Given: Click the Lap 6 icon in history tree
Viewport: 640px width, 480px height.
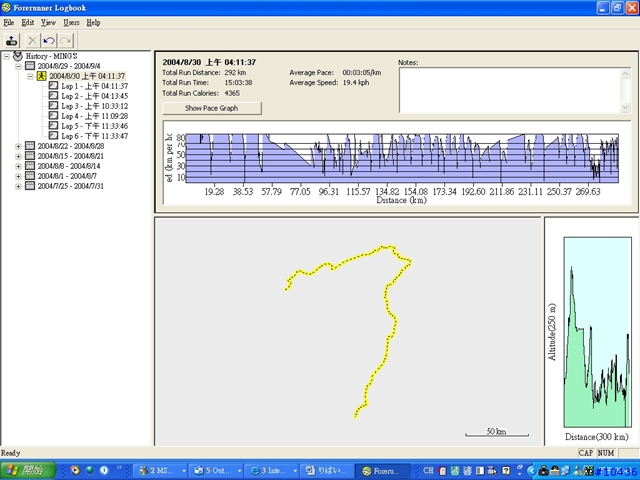Looking at the screenshot, I should coord(53,135).
